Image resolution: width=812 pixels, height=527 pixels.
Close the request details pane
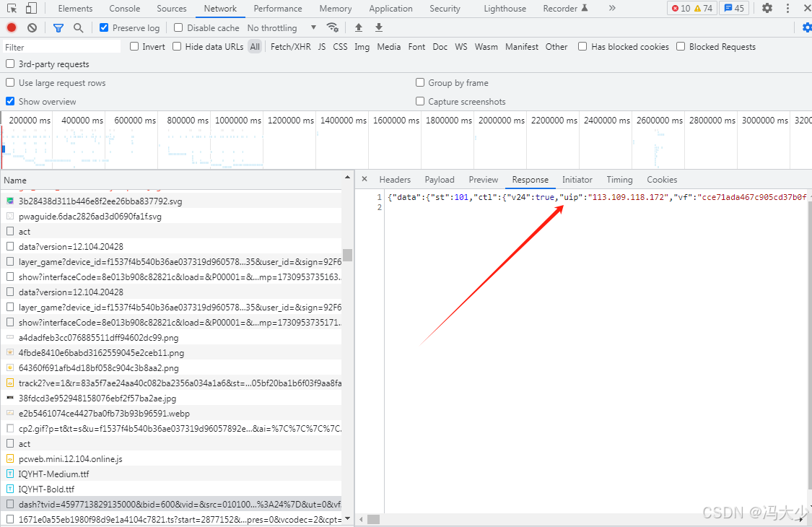click(x=364, y=179)
